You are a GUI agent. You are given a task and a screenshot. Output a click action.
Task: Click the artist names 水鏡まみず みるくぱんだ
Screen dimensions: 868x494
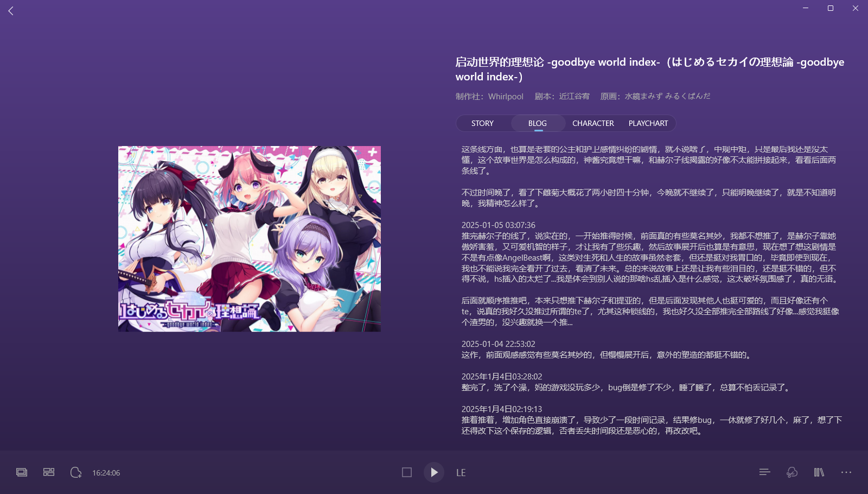point(667,96)
